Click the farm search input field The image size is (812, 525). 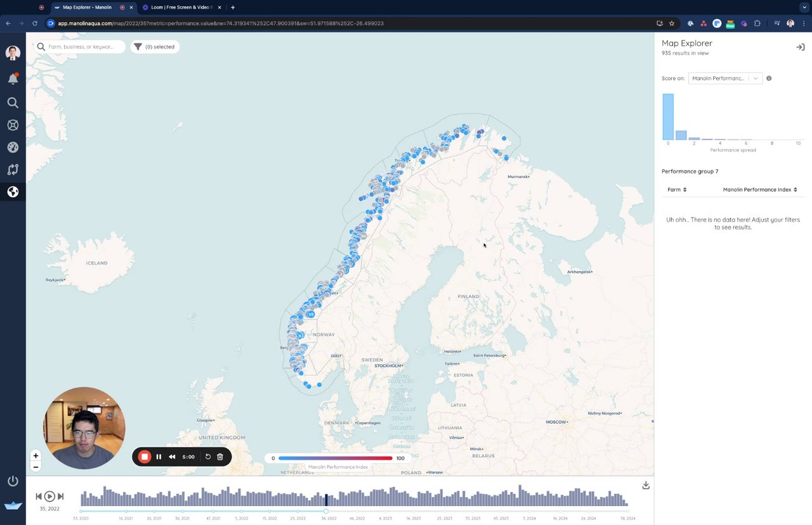(x=80, y=46)
